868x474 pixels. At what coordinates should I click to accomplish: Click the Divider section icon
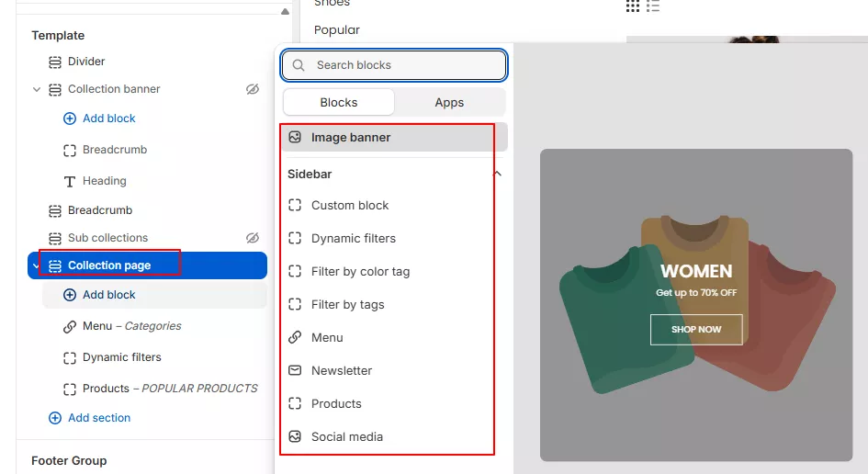(x=55, y=62)
